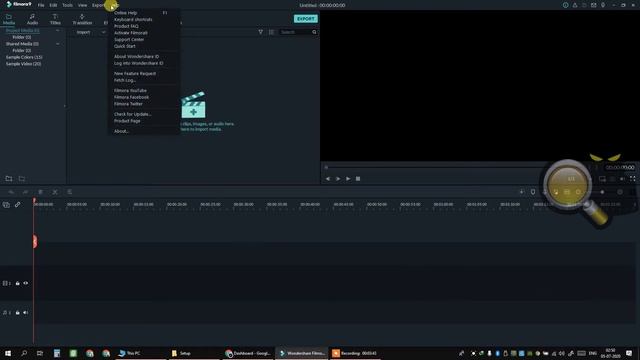Click the preview progress slider handle

tap(326, 167)
